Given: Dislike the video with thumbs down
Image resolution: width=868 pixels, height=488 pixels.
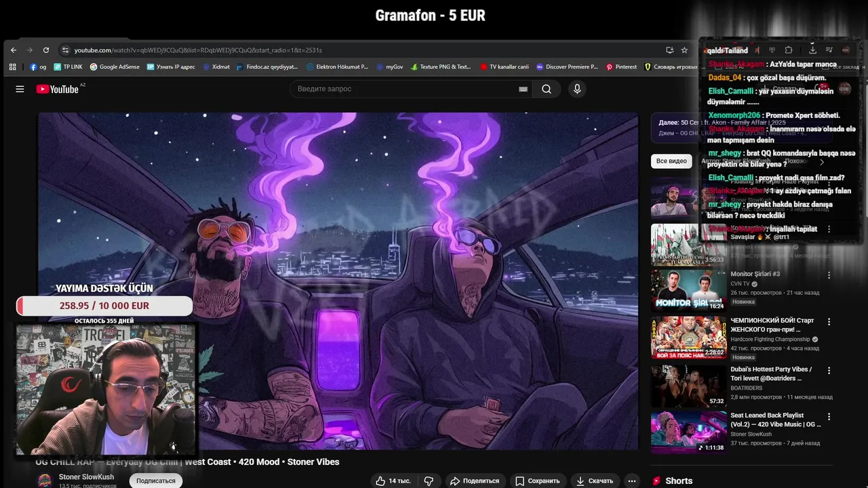Looking at the screenshot, I should click(429, 481).
